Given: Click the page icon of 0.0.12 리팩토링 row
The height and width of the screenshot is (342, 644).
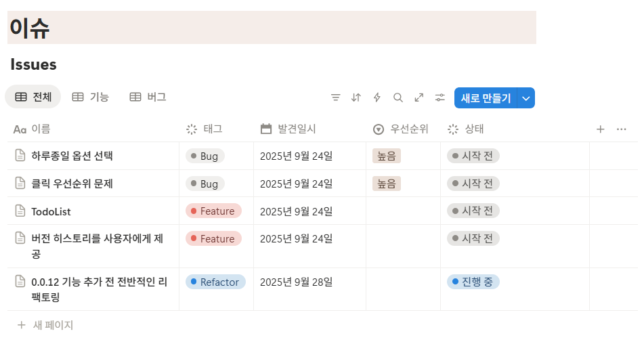Looking at the screenshot, I should click(20, 282).
